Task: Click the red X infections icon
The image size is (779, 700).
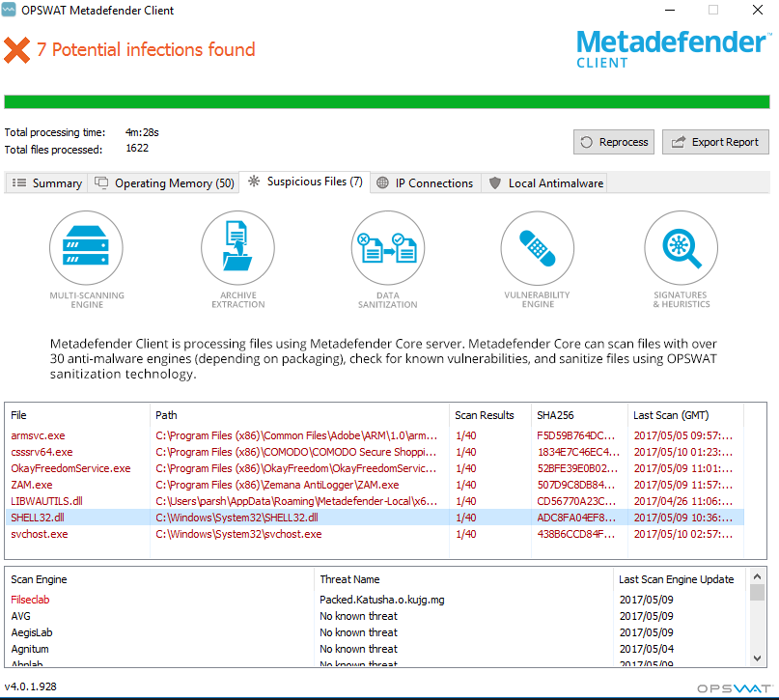Action: point(16,50)
